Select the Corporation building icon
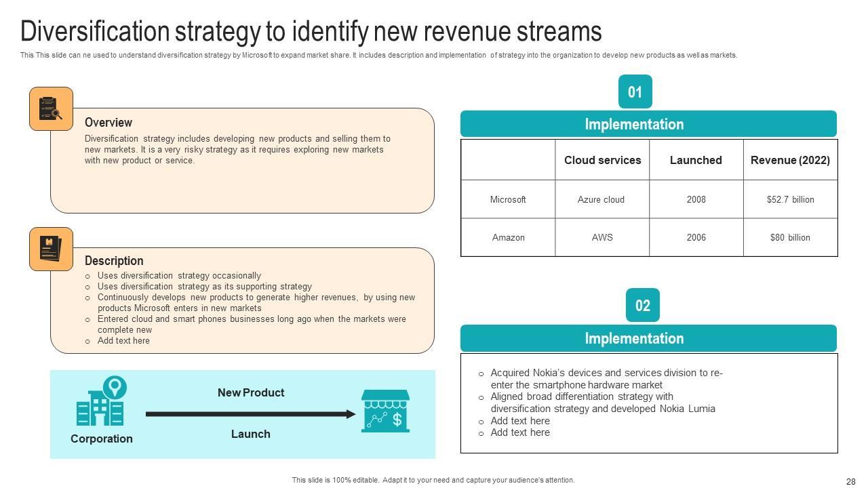 101,401
